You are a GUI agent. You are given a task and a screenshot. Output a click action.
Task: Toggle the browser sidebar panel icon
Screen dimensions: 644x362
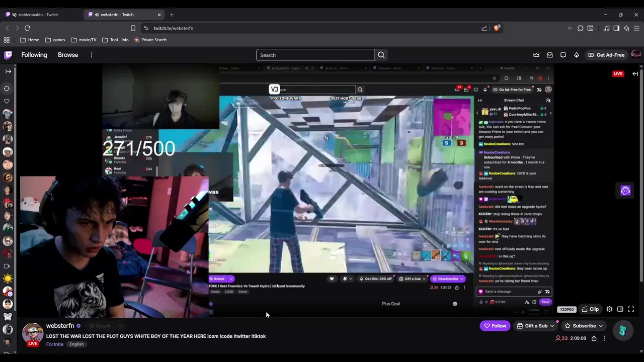coord(616,28)
